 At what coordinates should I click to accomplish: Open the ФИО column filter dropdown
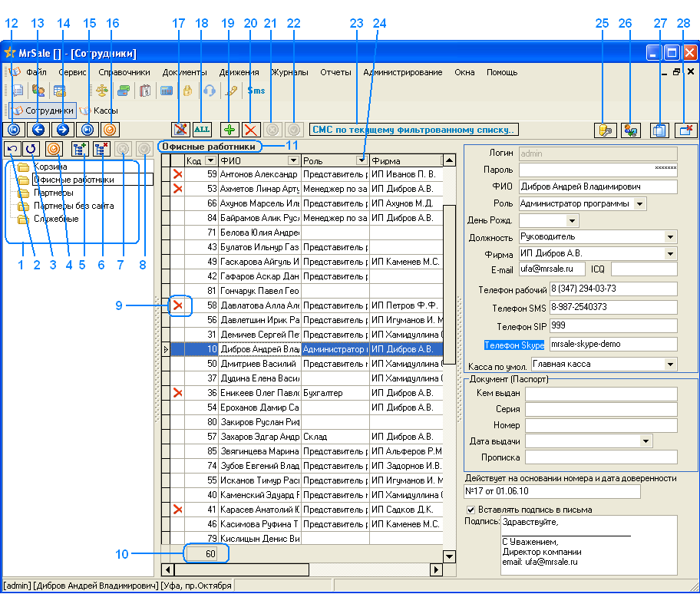click(x=293, y=160)
